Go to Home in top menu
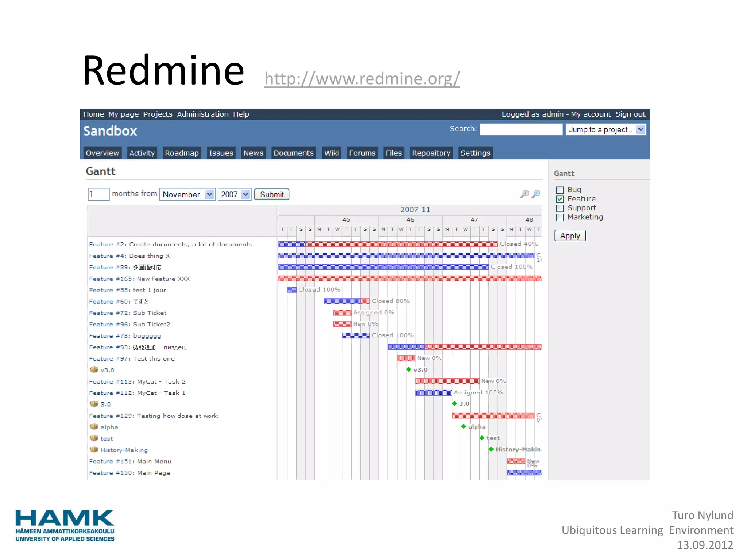747x560 pixels. (93, 114)
